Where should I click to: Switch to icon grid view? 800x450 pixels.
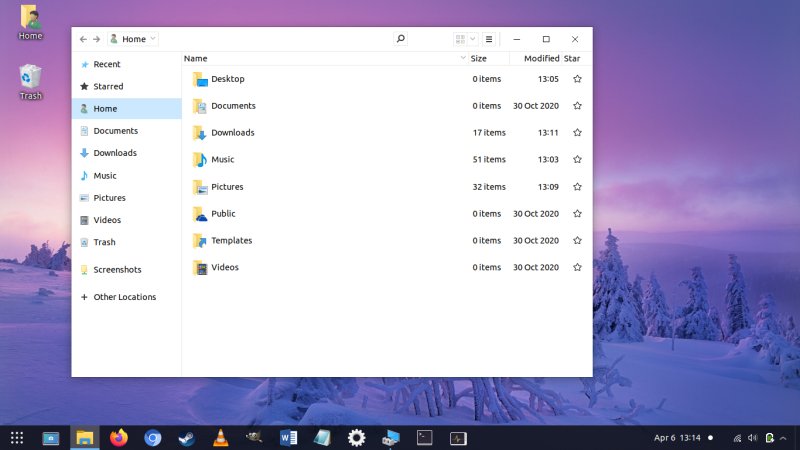click(x=460, y=39)
